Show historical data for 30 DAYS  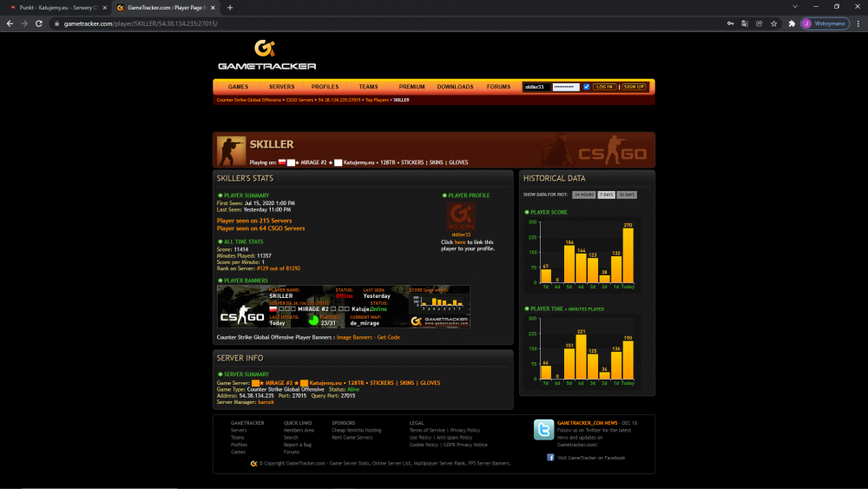point(627,195)
